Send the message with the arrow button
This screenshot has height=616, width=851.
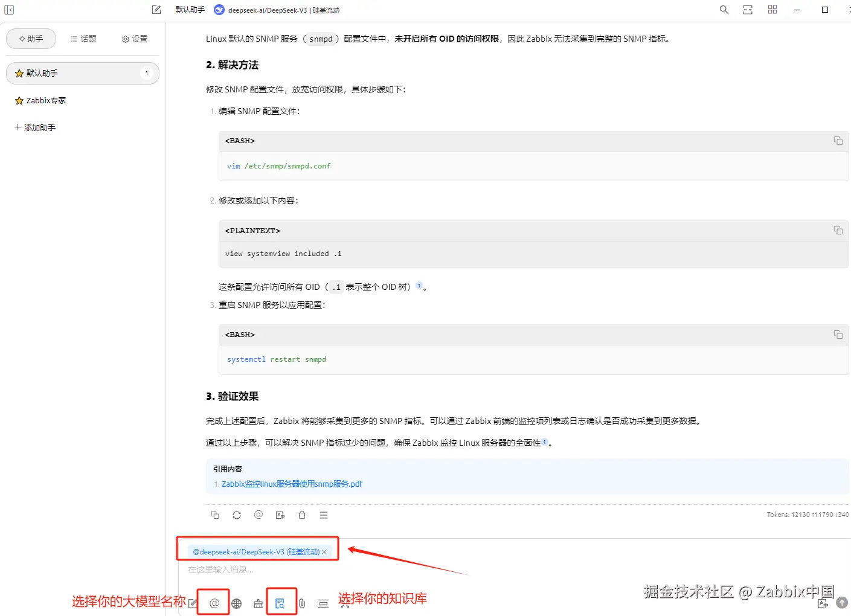[842, 603]
